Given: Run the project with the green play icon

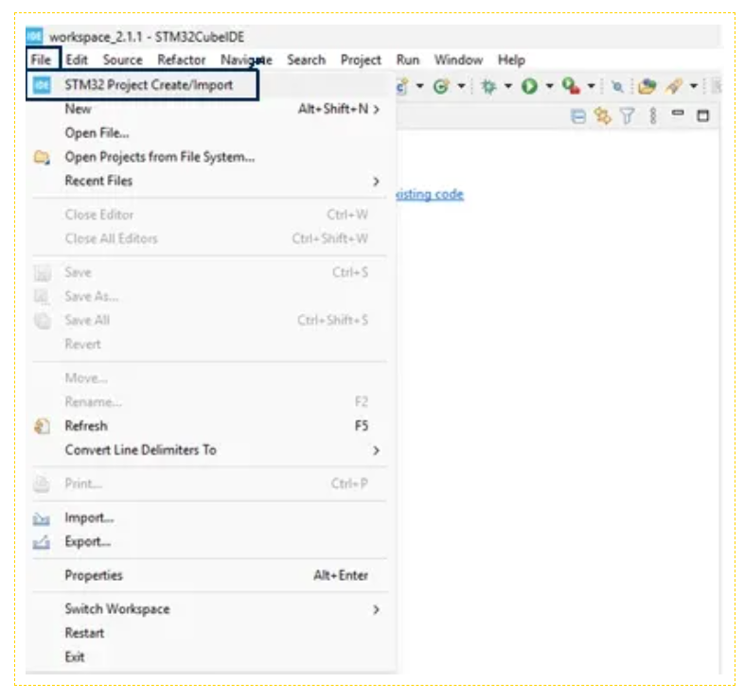Looking at the screenshot, I should 529,86.
